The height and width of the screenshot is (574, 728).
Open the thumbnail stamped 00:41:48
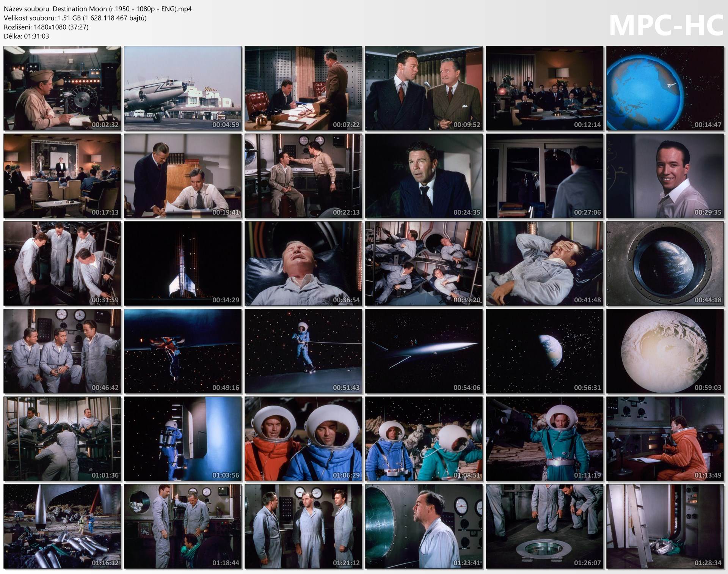pos(544,264)
